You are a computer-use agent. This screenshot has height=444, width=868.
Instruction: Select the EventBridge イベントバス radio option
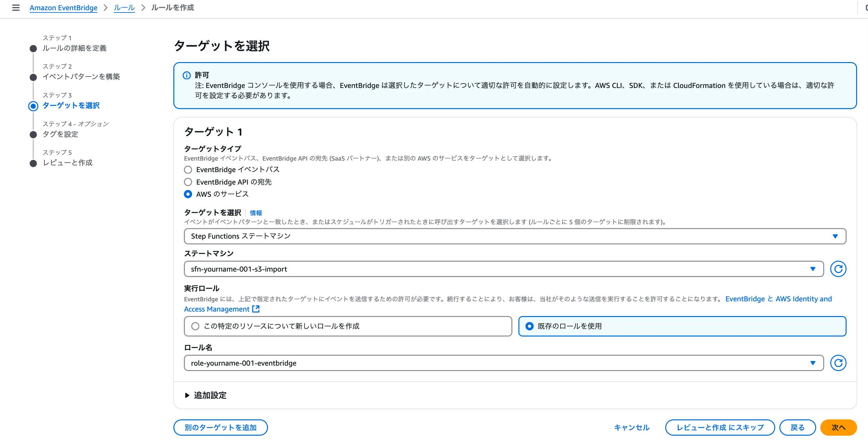[188, 170]
